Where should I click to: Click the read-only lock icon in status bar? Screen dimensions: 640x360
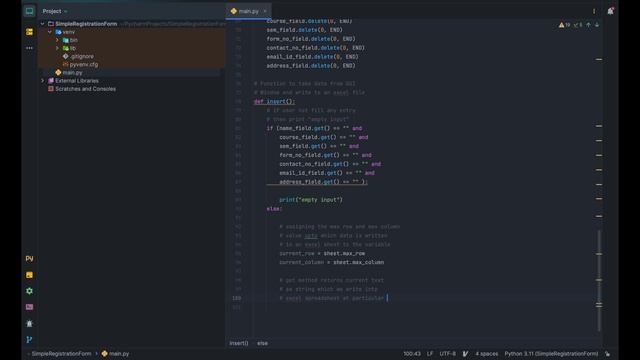tap(607, 353)
